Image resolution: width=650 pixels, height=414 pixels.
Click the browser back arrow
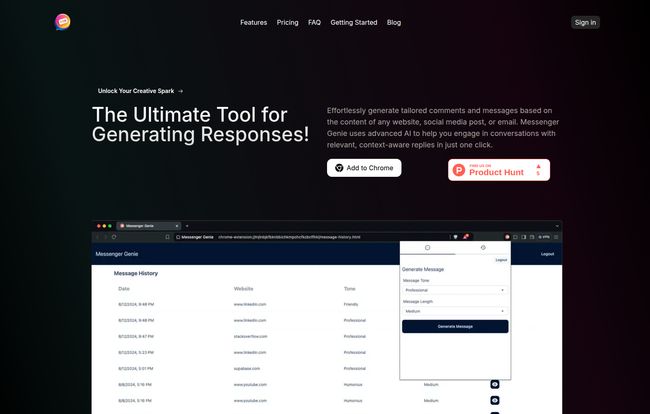pyautogui.click(x=97, y=237)
